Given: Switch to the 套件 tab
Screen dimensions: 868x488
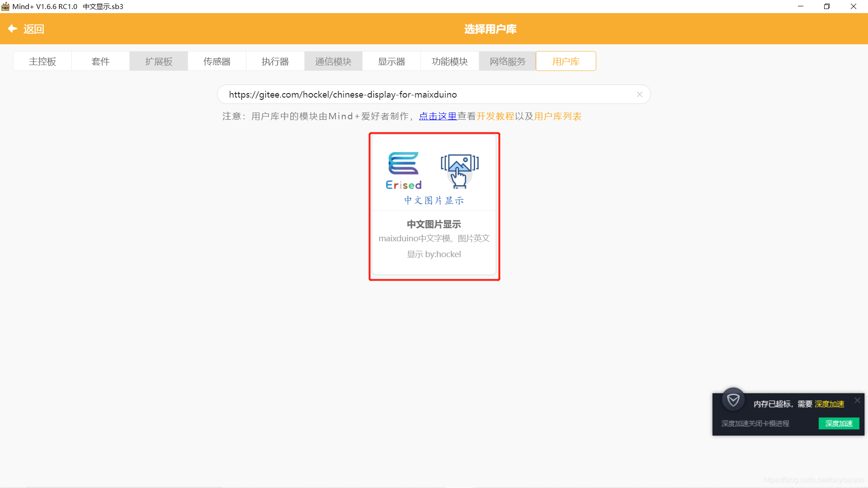Looking at the screenshot, I should point(100,61).
